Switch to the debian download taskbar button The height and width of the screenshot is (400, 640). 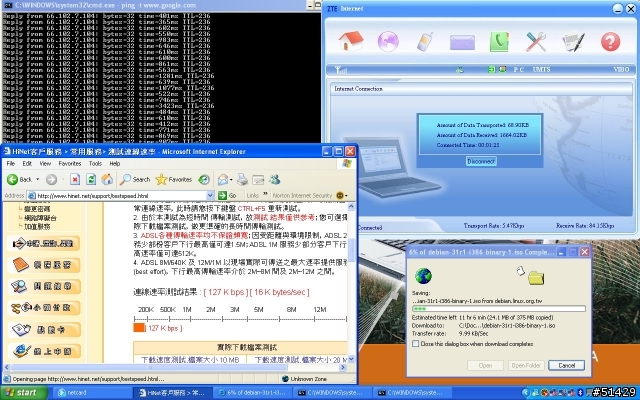(x=252, y=393)
